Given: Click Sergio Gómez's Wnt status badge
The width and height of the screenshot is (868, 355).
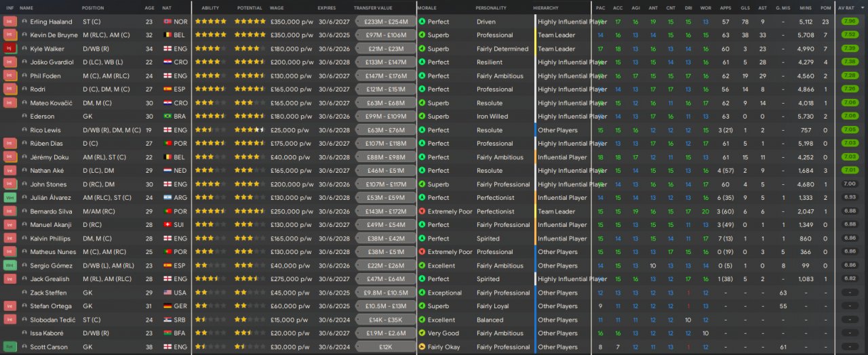Looking at the screenshot, I should point(9,266).
